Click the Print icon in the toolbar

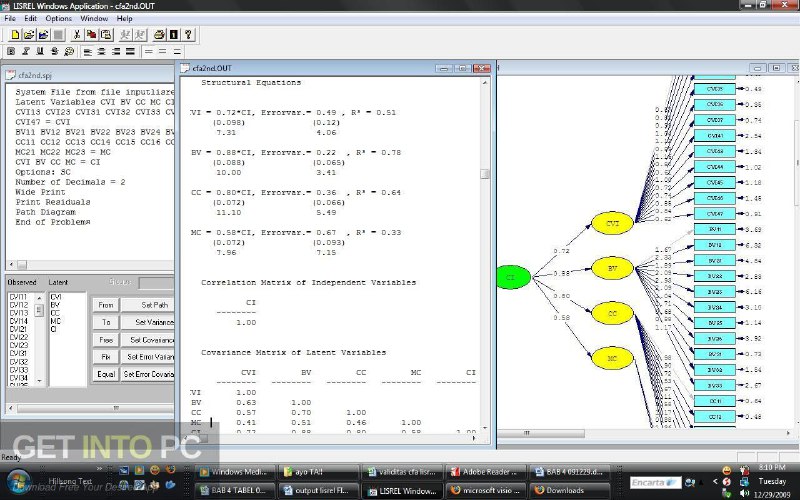[x=159, y=35]
